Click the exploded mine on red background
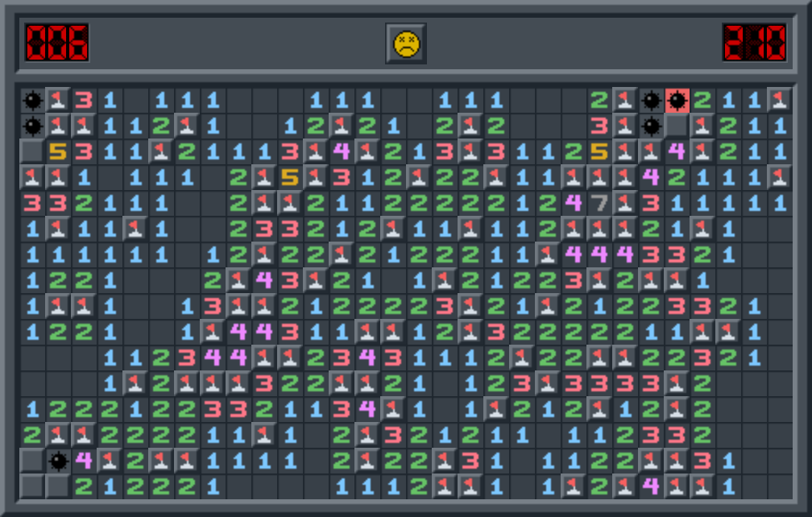The height and width of the screenshot is (517, 812). 677,101
